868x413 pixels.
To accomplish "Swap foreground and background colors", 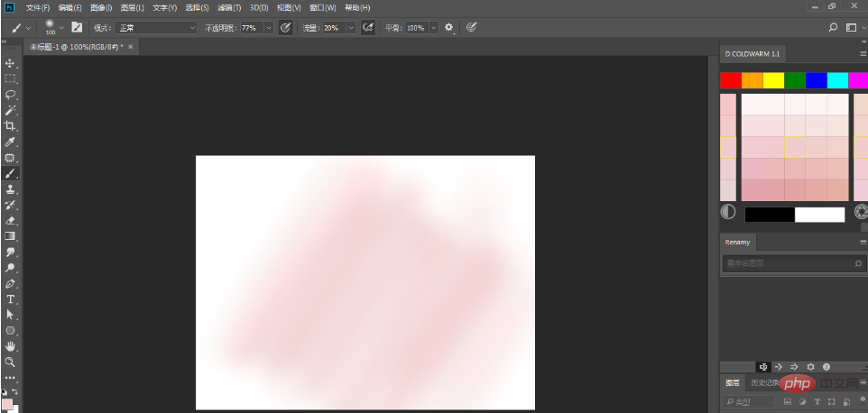I will pos(15,391).
